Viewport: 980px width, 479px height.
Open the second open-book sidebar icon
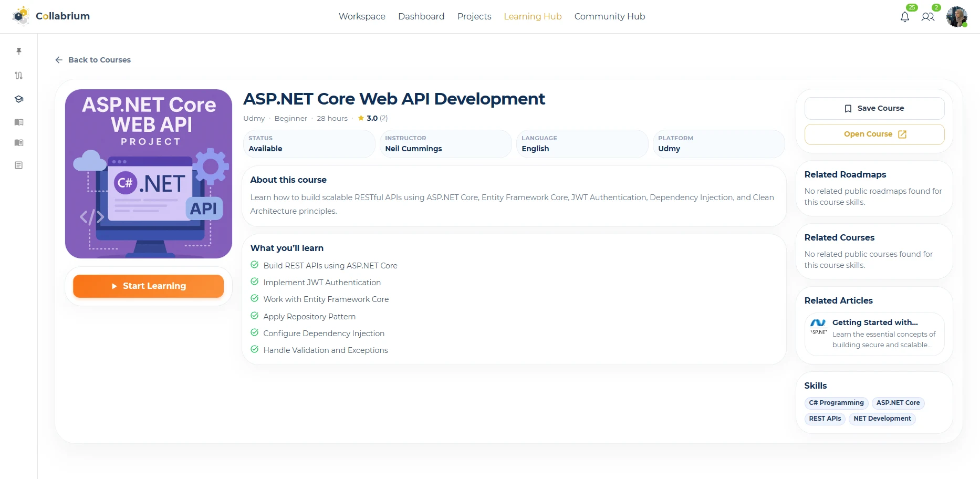[19, 143]
